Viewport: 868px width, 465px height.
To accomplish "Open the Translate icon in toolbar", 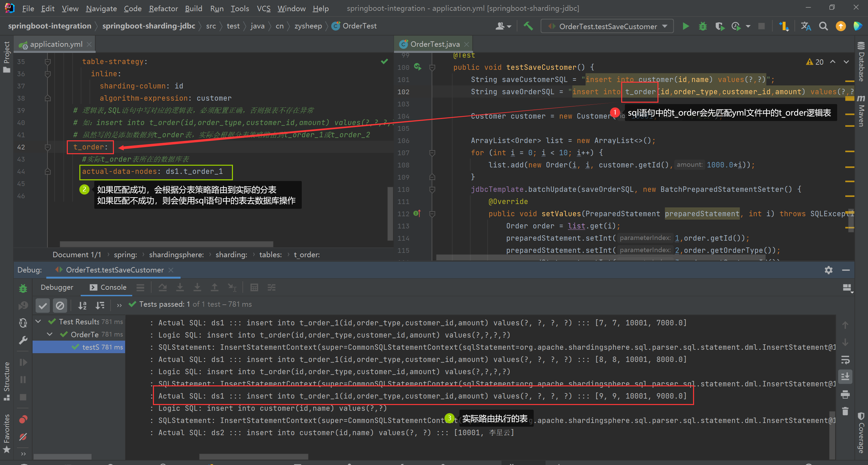I will [x=806, y=26].
